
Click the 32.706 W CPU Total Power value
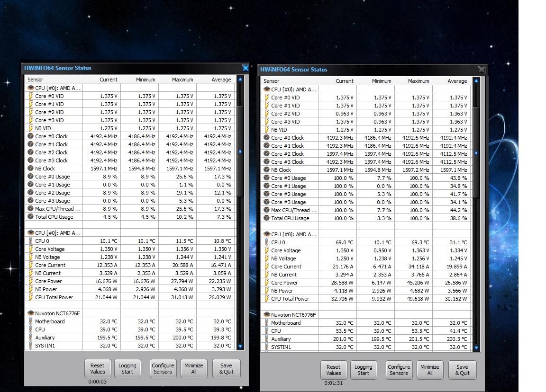[342, 299]
